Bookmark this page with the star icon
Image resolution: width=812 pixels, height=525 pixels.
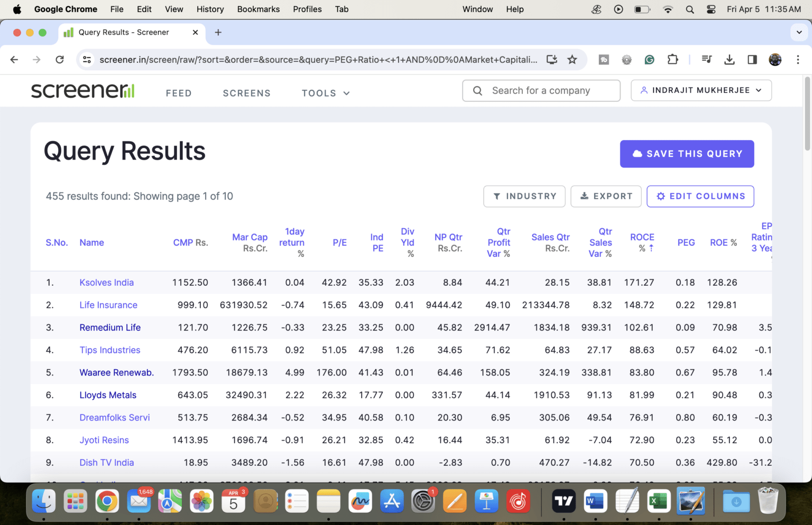click(573, 60)
